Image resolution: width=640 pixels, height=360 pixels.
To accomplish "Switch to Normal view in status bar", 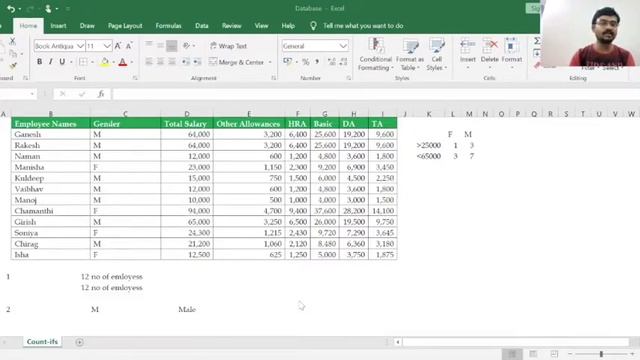I will [x=512, y=353].
